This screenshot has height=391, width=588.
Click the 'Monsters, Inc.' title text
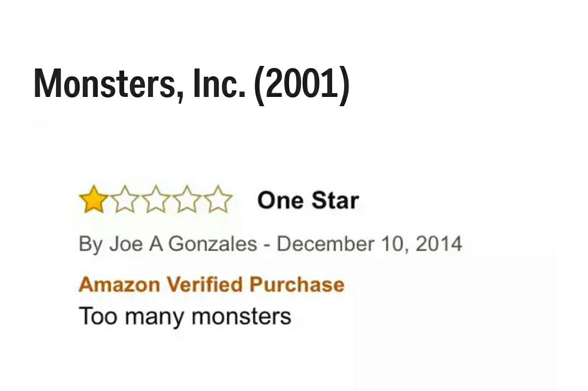[140, 83]
